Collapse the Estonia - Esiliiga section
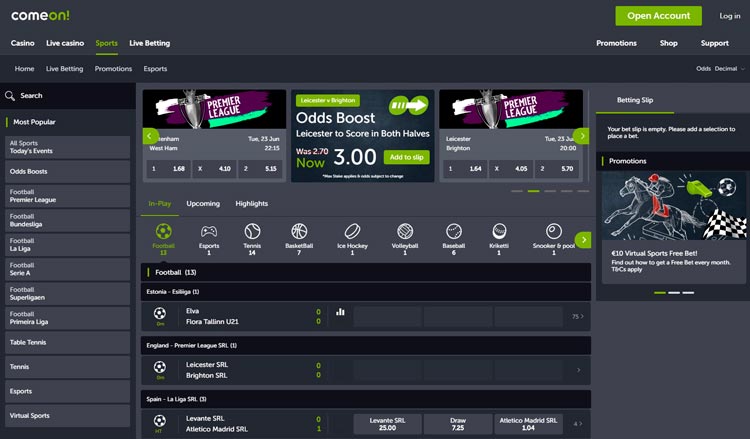This screenshot has width=750, height=439. click(365, 292)
